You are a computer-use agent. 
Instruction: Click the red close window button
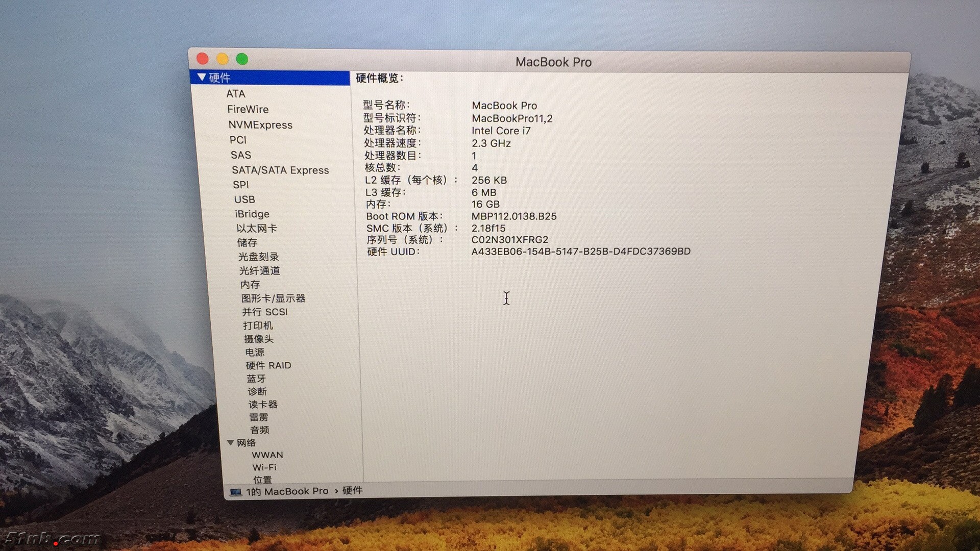coord(203,59)
